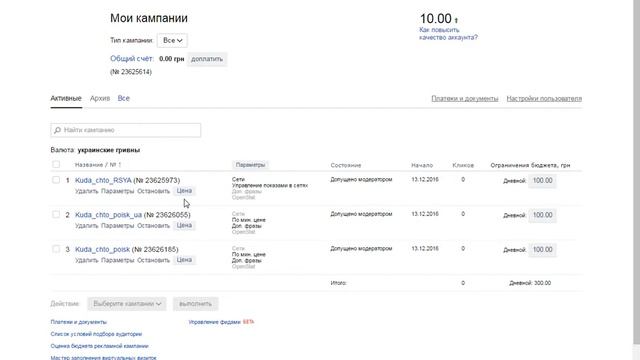Click 'Параметры' for Kuda_chto_poisk (№ 23626185)
This screenshot has width=640, height=360.
click(118, 260)
